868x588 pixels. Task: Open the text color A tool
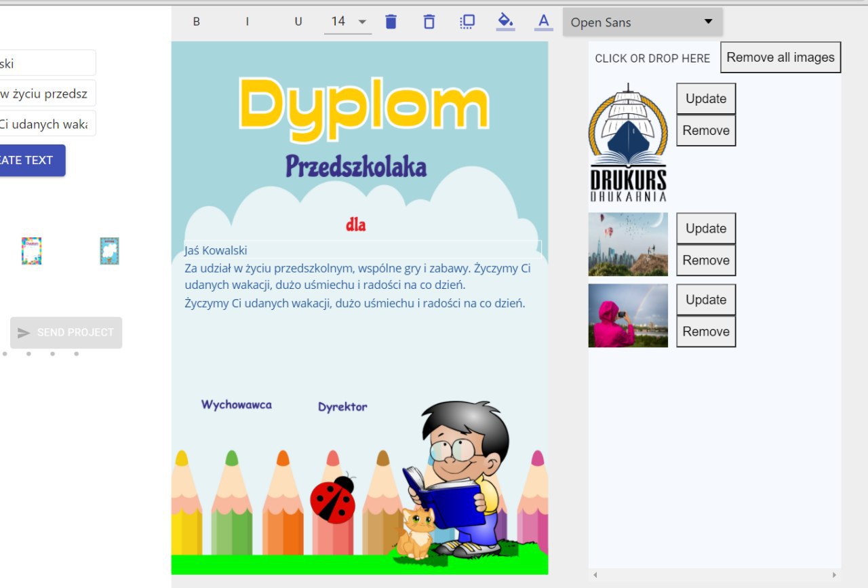pyautogui.click(x=543, y=22)
